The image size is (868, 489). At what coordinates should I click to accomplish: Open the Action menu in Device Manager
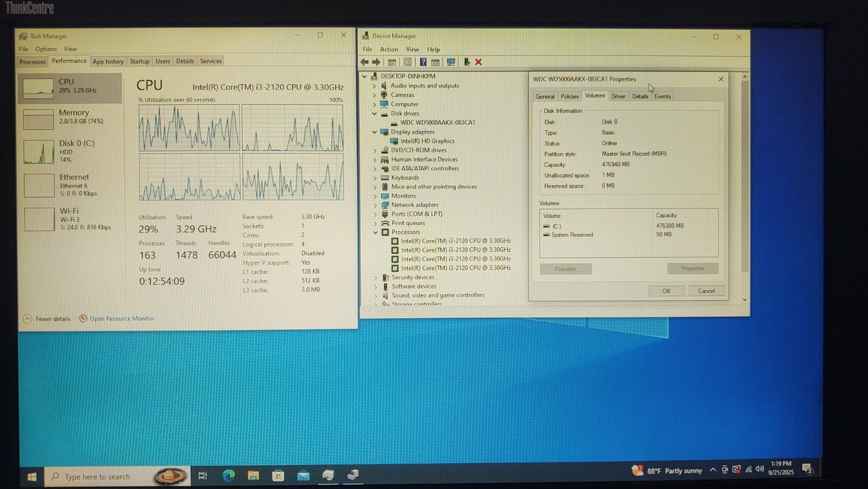coord(388,49)
